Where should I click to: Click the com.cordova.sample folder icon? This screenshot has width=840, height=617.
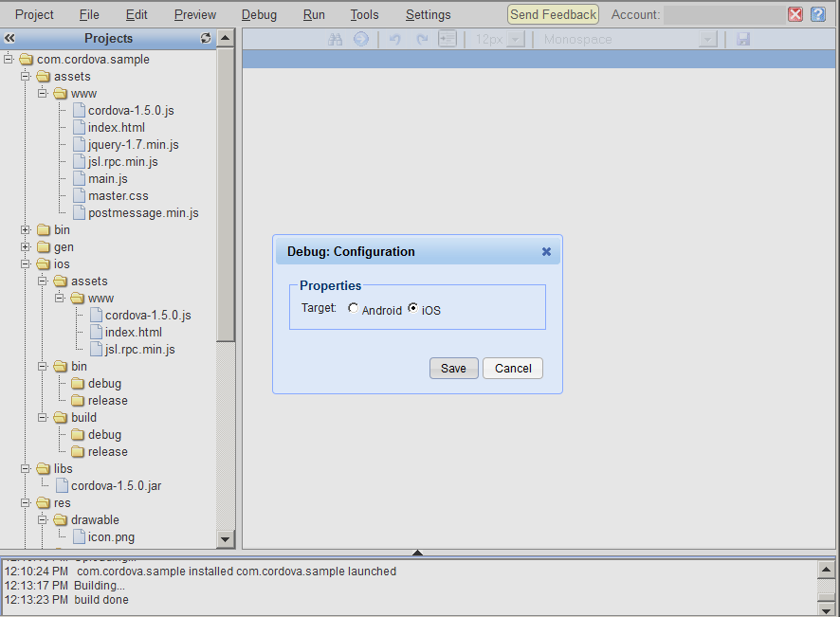(27, 59)
